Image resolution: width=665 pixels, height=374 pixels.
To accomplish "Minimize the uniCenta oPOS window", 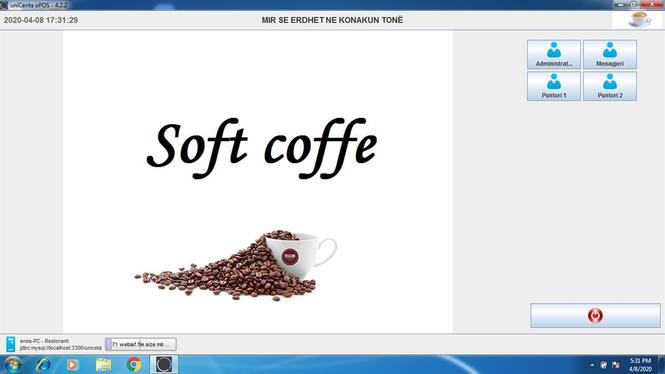I will (x=620, y=4).
